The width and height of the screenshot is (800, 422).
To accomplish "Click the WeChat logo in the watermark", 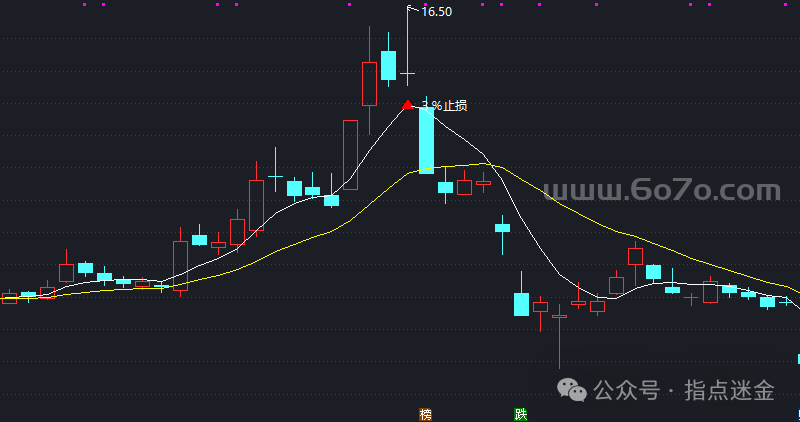I will coord(574,390).
